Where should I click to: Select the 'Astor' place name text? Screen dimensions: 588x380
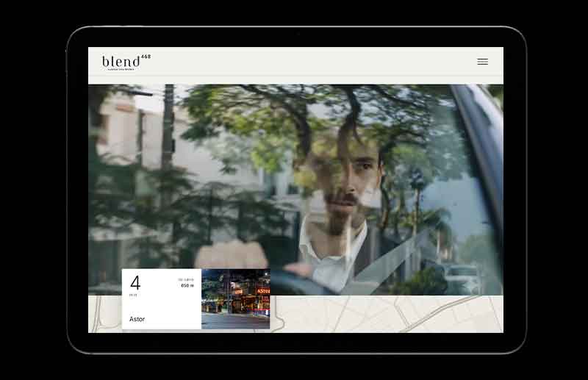coord(137,319)
